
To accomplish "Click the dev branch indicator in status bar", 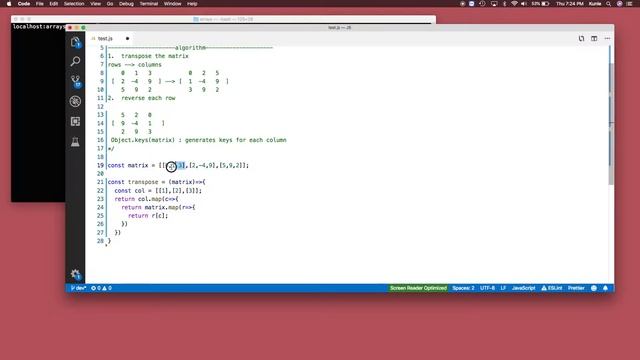I will pos(78,288).
